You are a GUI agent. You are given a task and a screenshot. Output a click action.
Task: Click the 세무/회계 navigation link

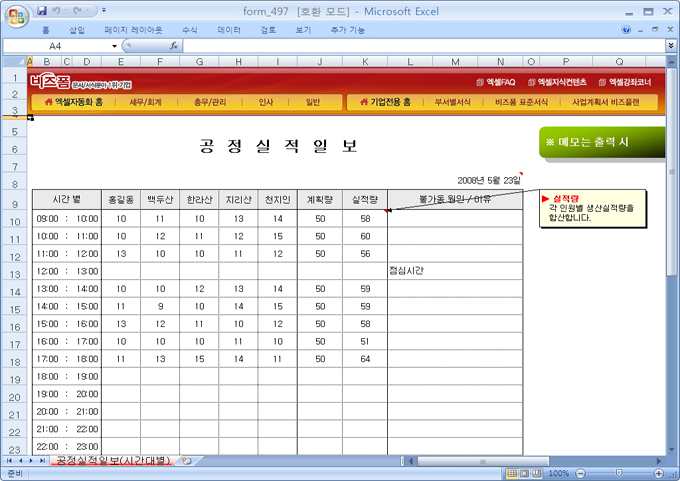pyautogui.click(x=147, y=102)
